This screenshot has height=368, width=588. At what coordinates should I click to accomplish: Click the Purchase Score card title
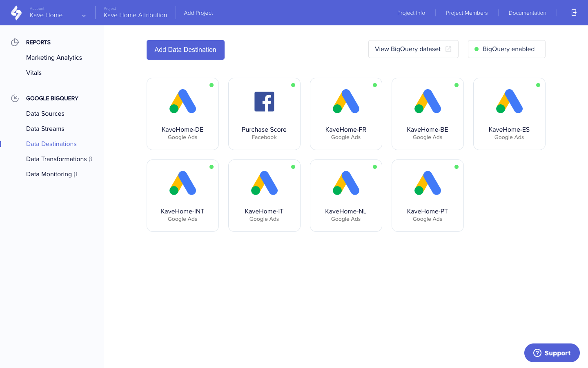(x=264, y=130)
